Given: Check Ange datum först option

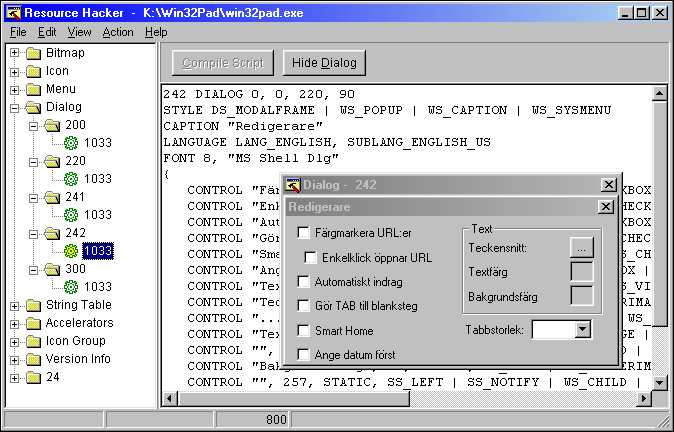Looking at the screenshot, I should pos(303,355).
